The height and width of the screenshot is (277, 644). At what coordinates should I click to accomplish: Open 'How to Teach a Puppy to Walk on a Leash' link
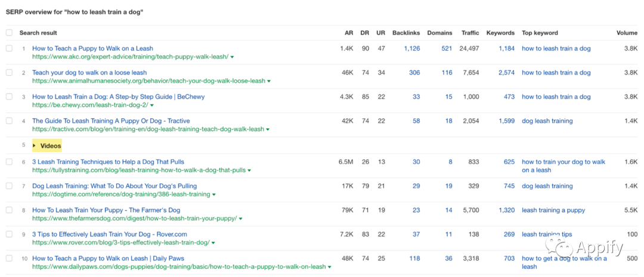point(92,48)
